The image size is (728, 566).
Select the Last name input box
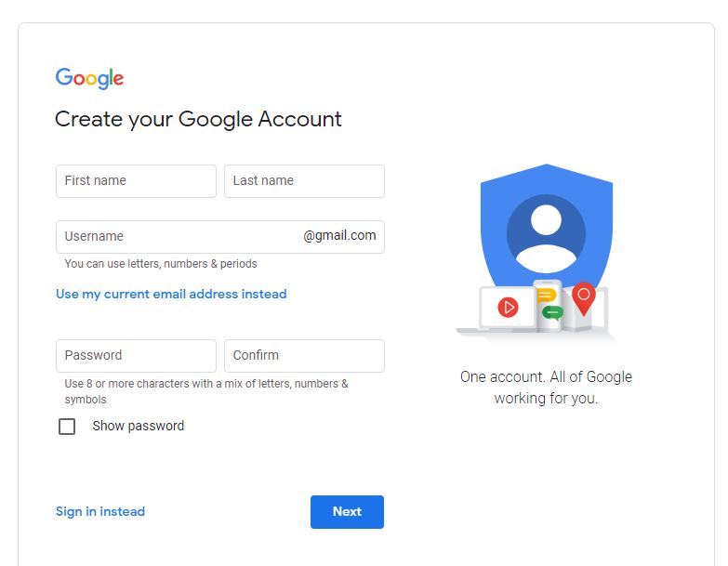pyautogui.click(x=304, y=181)
